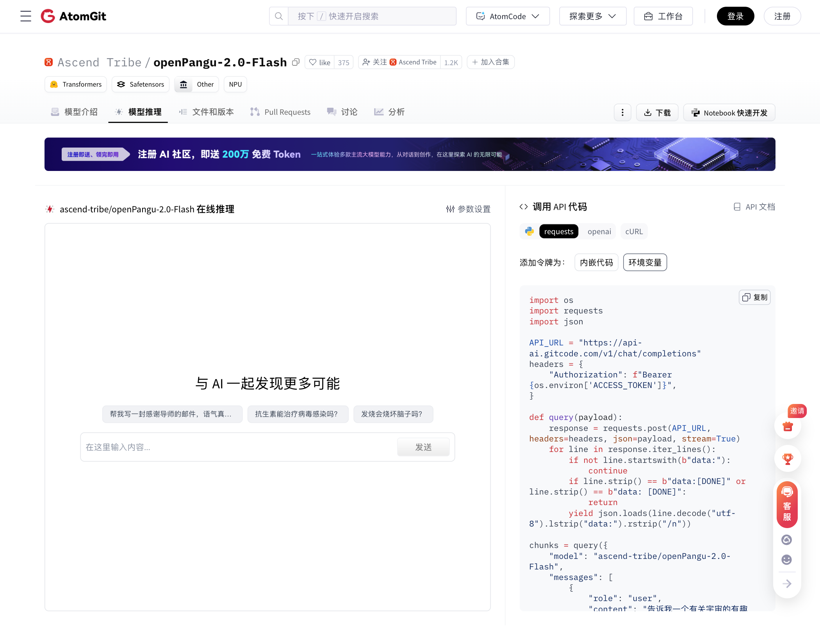
Task: Copy the repository name icon
Action: (x=296, y=62)
